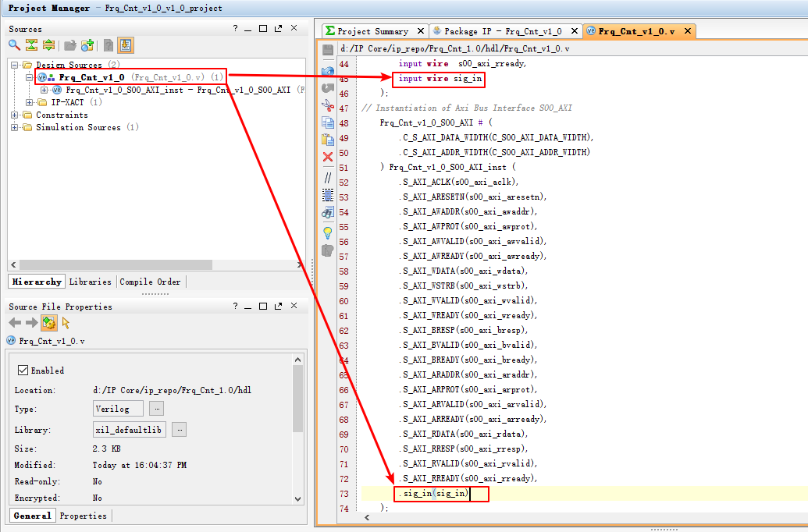This screenshot has height=532, width=808.
Task: Switch to the Hierarchy tab
Action: click(37, 282)
